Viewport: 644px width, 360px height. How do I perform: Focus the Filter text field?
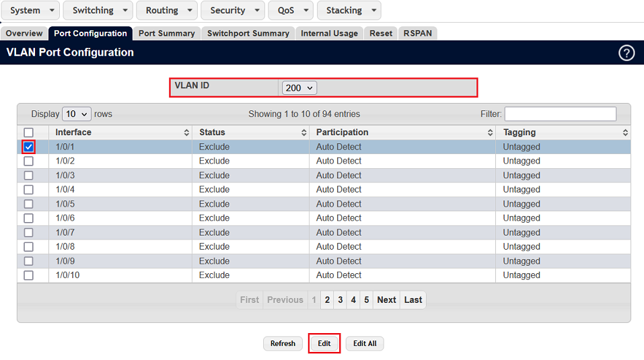[560, 114]
